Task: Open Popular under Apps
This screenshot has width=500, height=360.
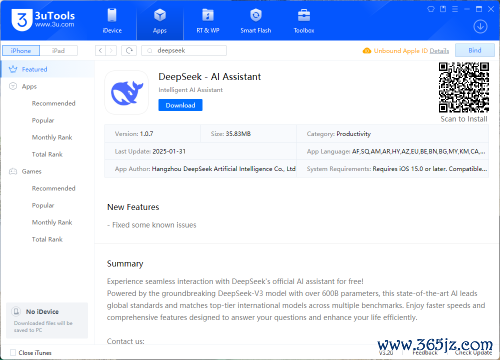Action: pyautogui.click(x=43, y=120)
